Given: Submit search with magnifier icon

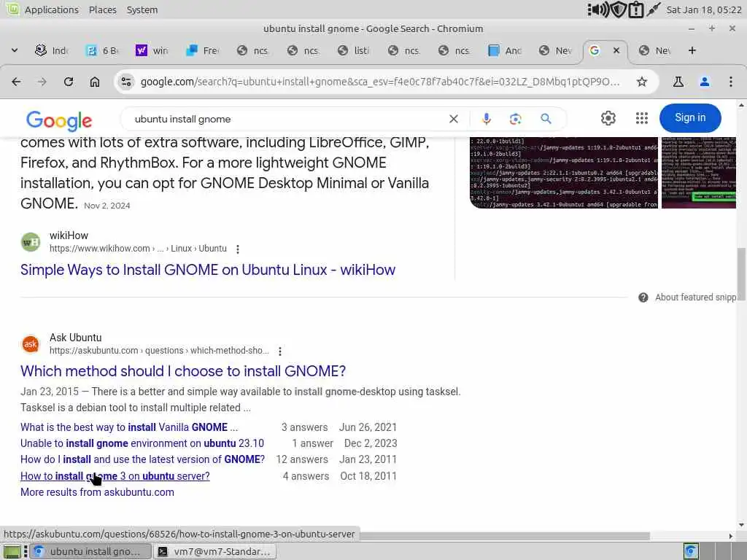Looking at the screenshot, I should point(546,119).
